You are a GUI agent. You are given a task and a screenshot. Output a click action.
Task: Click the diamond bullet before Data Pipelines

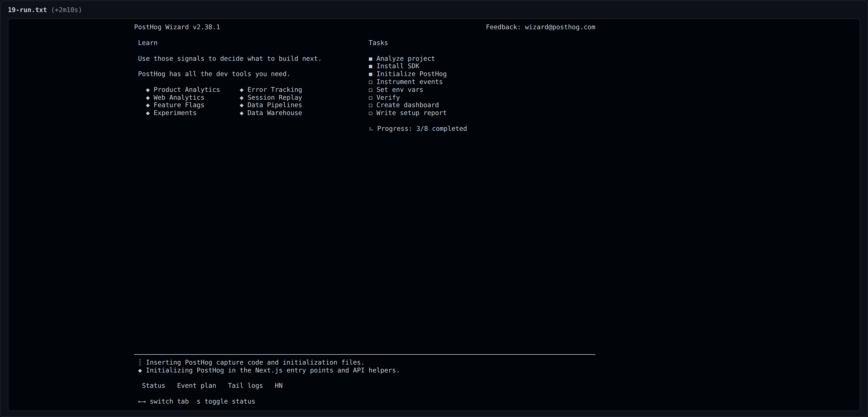(x=242, y=105)
